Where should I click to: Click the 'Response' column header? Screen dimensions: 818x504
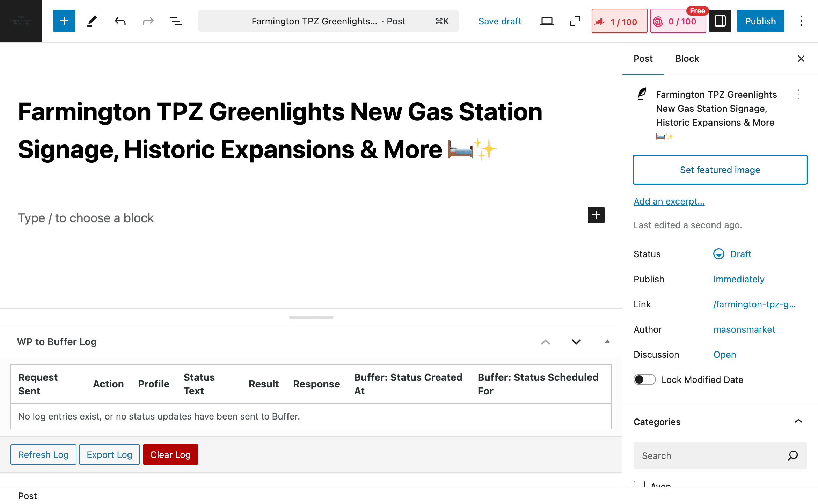316,384
